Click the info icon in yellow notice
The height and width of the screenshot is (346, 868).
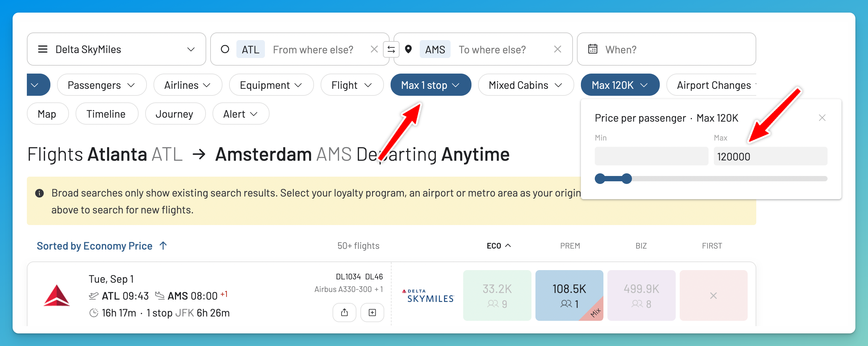[39, 193]
